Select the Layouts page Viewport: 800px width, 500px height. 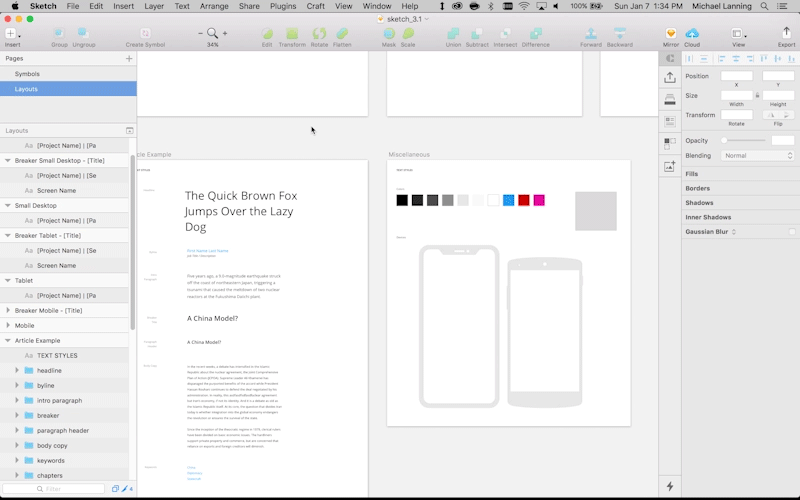(x=68, y=89)
